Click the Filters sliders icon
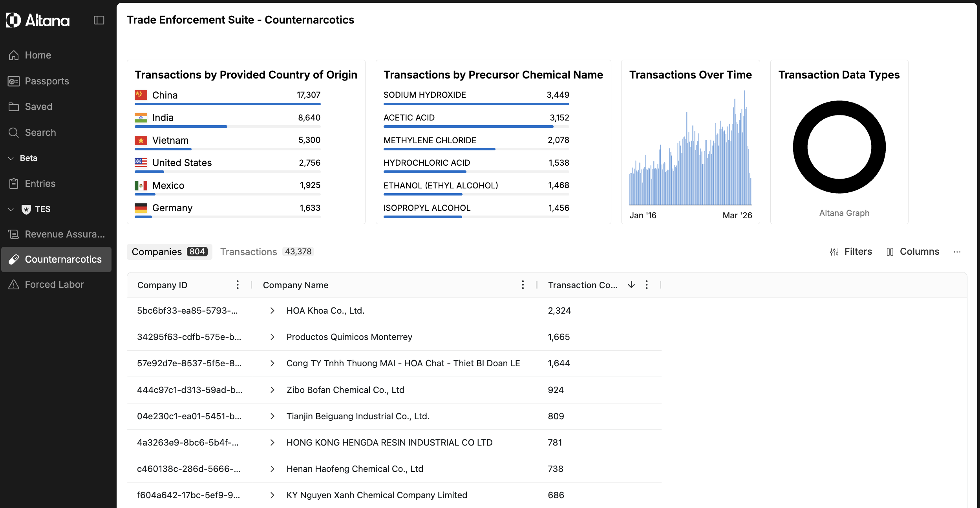980x508 pixels. (x=834, y=252)
